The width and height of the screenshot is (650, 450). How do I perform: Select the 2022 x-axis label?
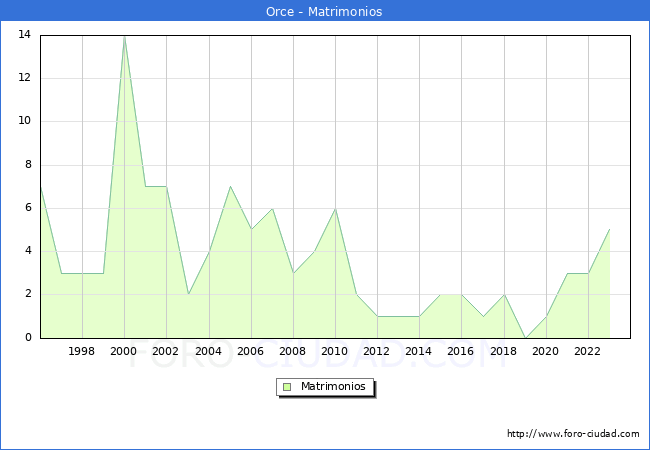point(587,352)
